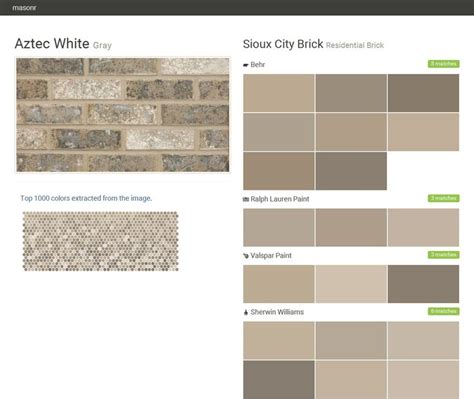474x399 pixels.
Task: Select Behr second row middle swatch
Action: point(351,132)
